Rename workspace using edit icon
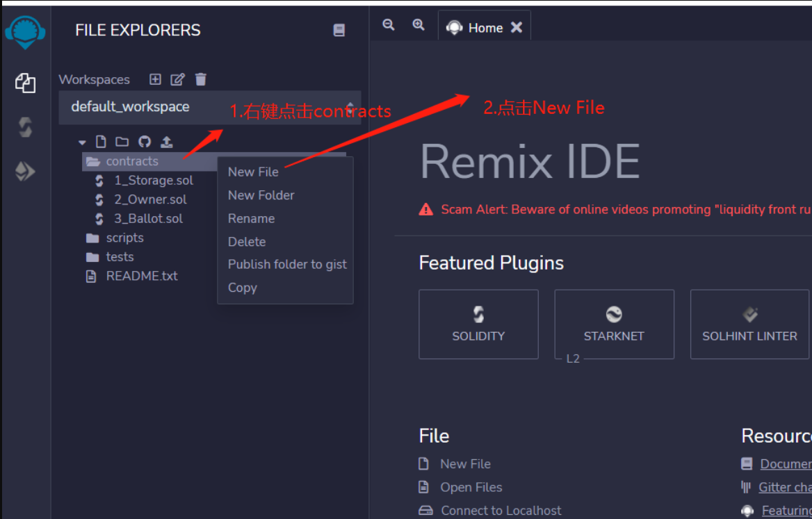 tap(177, 79)
